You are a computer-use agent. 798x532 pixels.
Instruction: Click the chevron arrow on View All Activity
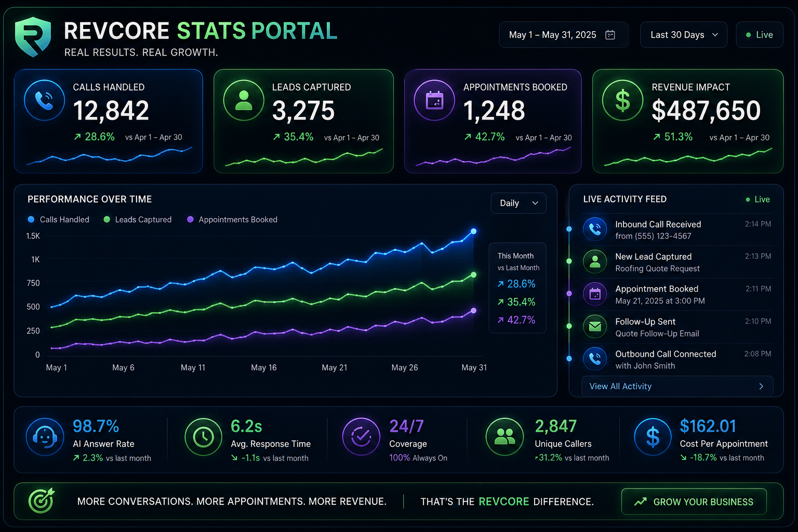(761, 387)
